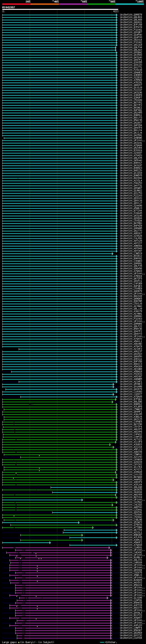Viewport: 146px width, 644px height.
Task: Click the Large gaps legend text
Action: [x=28, y=642]
